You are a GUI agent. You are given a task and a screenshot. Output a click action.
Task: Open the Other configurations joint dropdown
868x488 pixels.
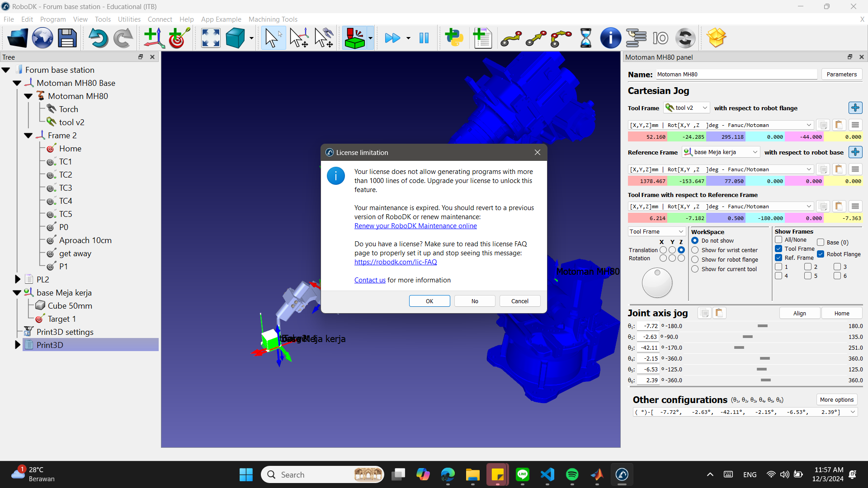853,412
